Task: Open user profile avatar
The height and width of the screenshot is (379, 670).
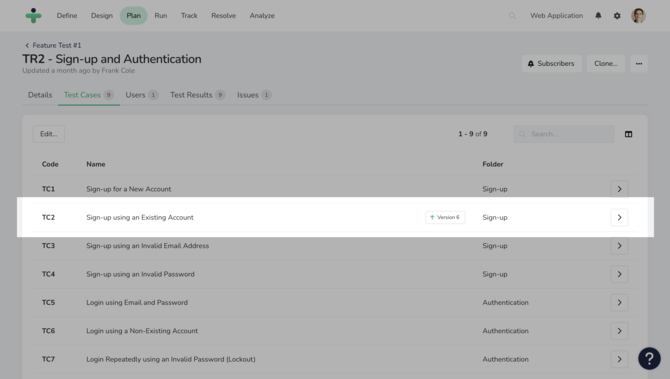Action: pos(638,16)
